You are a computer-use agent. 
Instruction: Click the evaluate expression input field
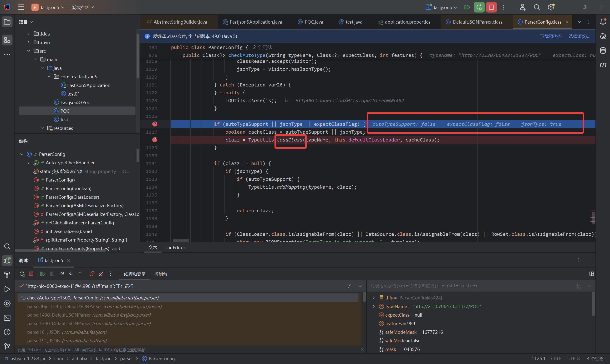tap(471, 286)
